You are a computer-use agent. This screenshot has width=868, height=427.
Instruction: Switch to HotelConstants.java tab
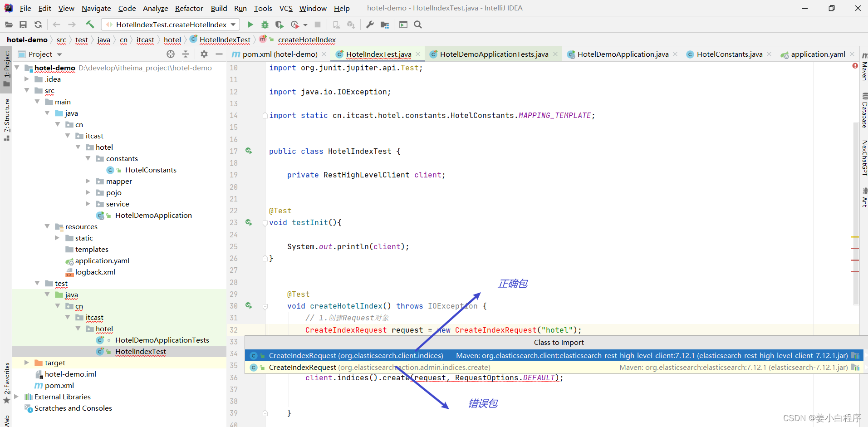pyautogui.click(x=730, y=54)
